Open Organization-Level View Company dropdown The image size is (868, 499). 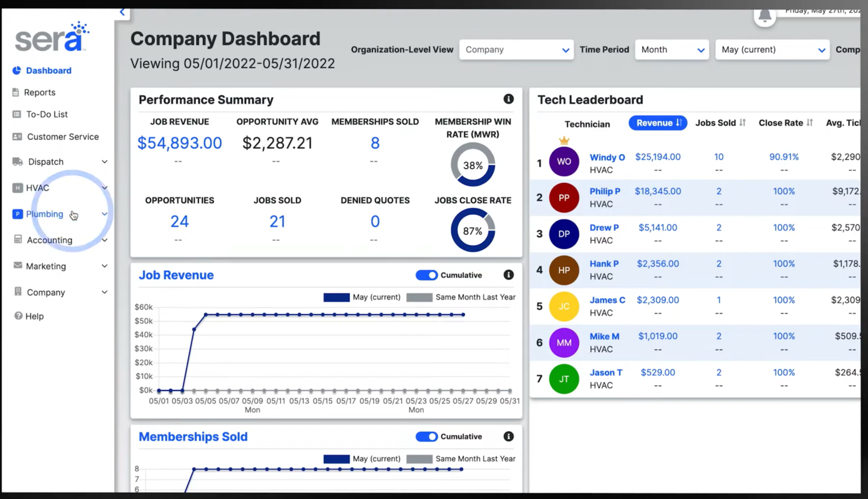click(x=516, y=50)
